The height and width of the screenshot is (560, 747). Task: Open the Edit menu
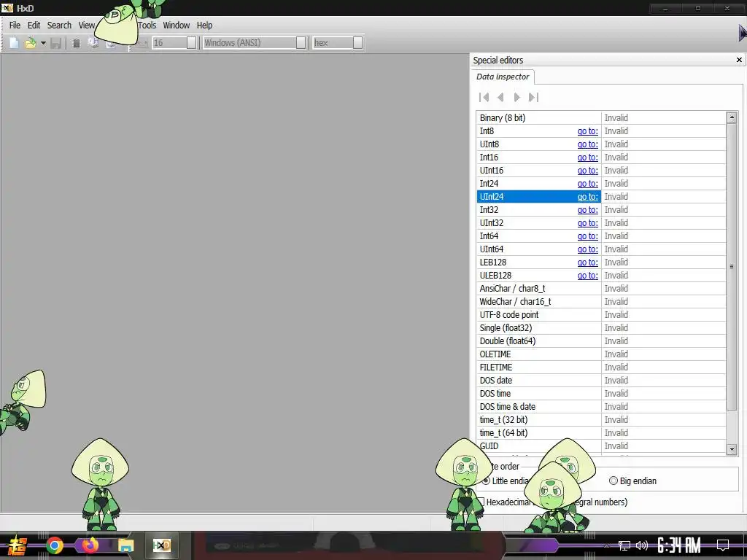click(x=34, y=26)
